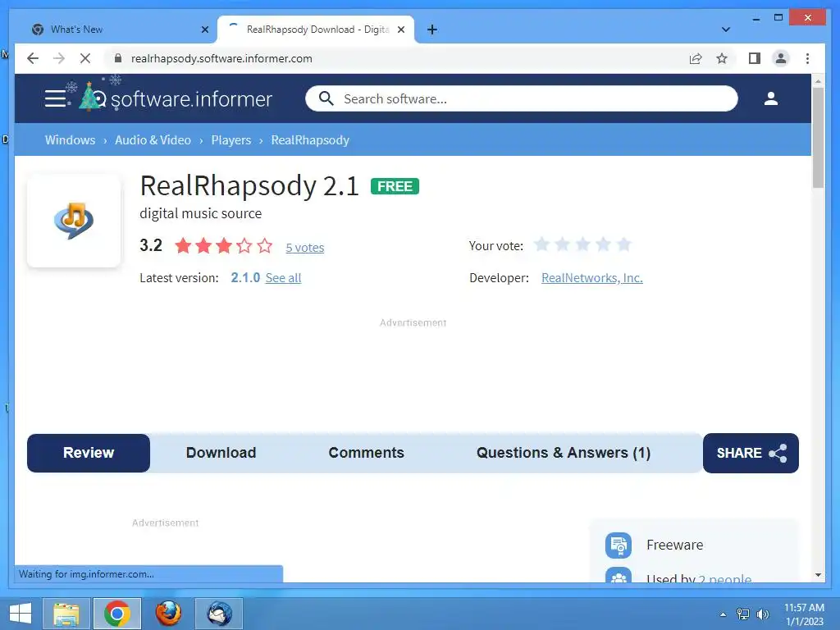Viewport: 840px width, 630px height.
Task: Click the SHARE button
Action: (x=751, y=453)
